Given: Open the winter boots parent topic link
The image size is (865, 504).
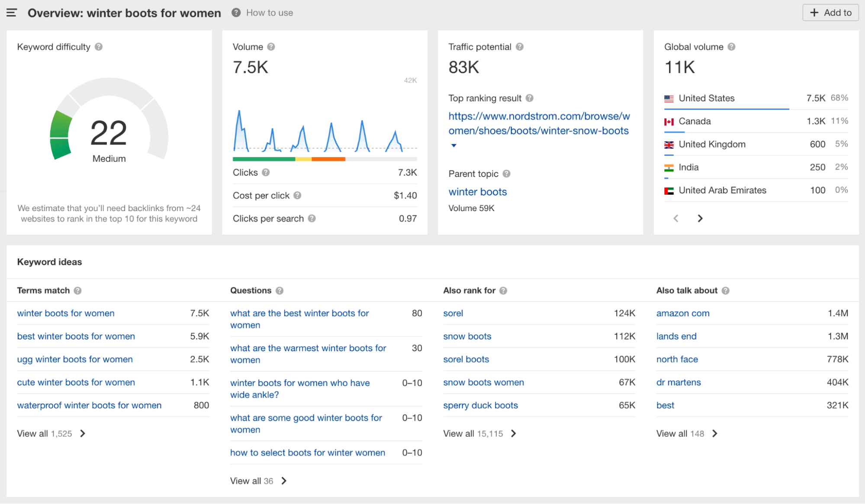Looking at the screenshot, I should click(x=477, y=192).
